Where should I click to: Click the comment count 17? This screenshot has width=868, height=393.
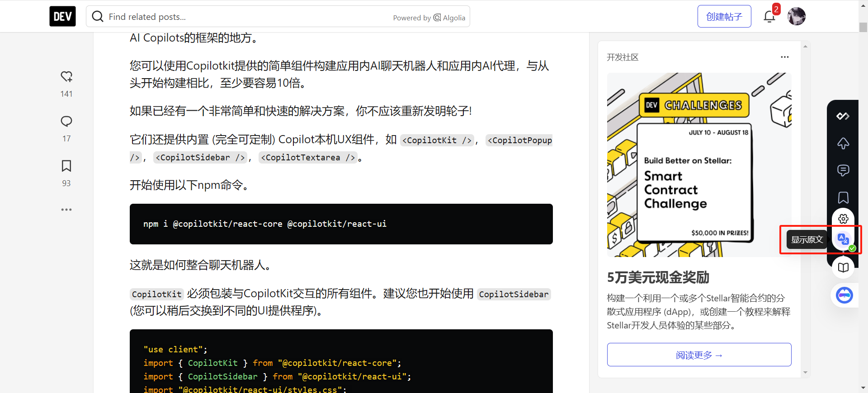66,139
